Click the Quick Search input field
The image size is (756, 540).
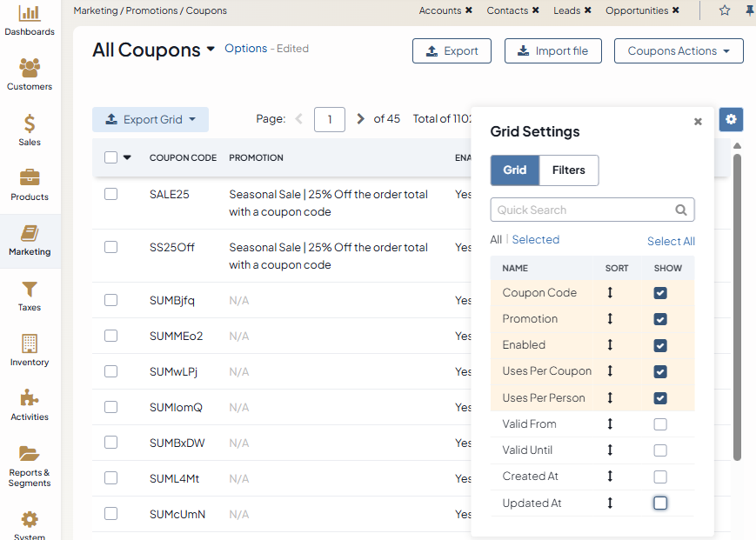[x=581, y=210]
